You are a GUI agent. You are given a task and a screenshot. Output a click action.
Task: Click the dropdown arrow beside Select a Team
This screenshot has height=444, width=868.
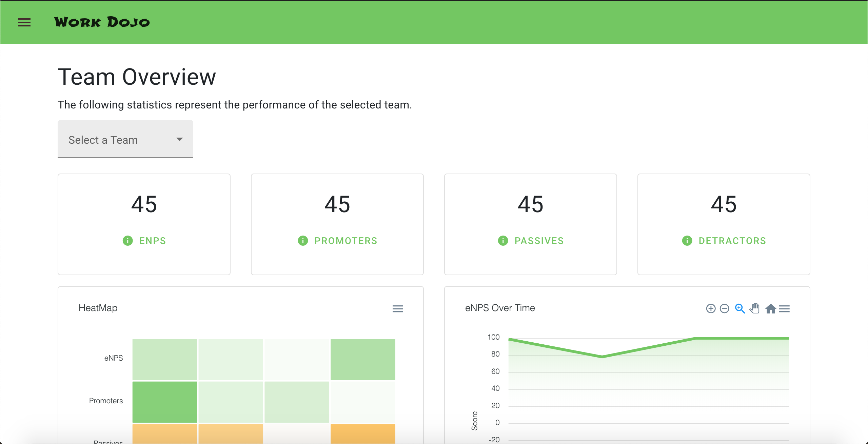coord(180,139)
